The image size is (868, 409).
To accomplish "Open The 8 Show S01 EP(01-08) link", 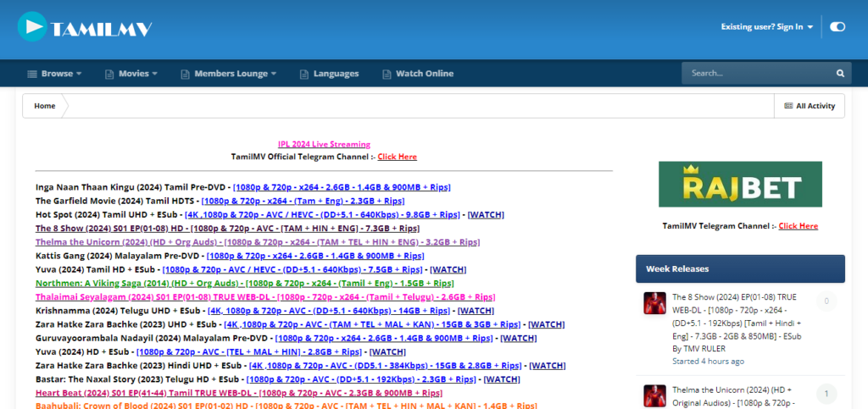I will 227,229.
